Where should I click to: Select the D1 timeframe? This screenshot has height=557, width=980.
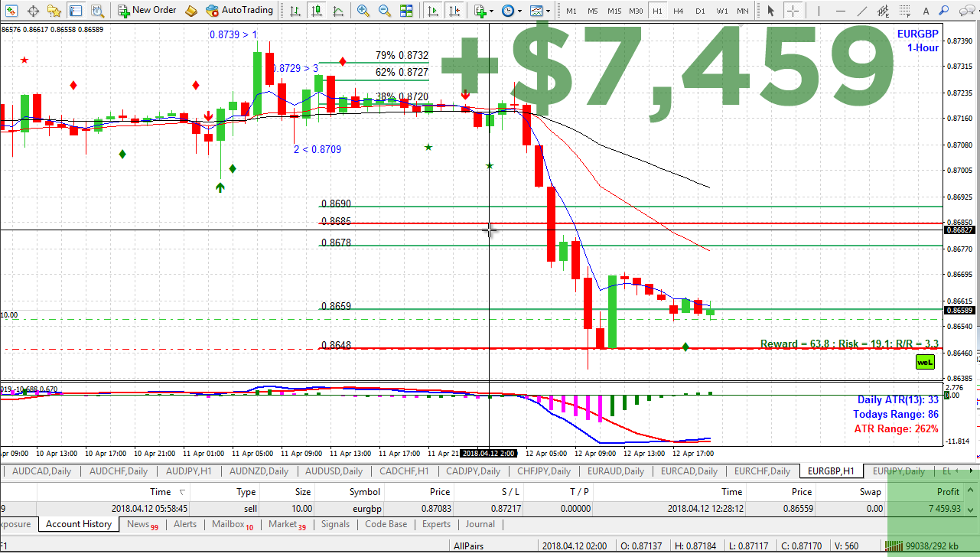pyautogui.click(x=699, y=11)
